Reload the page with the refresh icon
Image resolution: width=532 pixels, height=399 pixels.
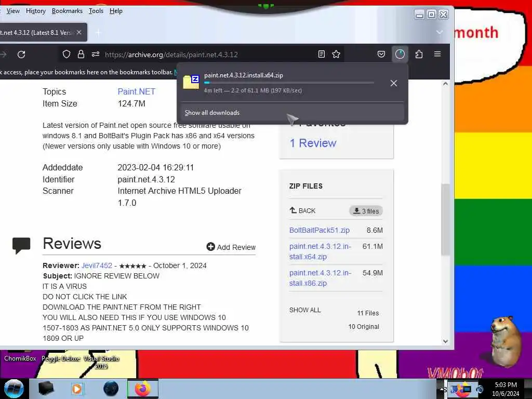21,54
